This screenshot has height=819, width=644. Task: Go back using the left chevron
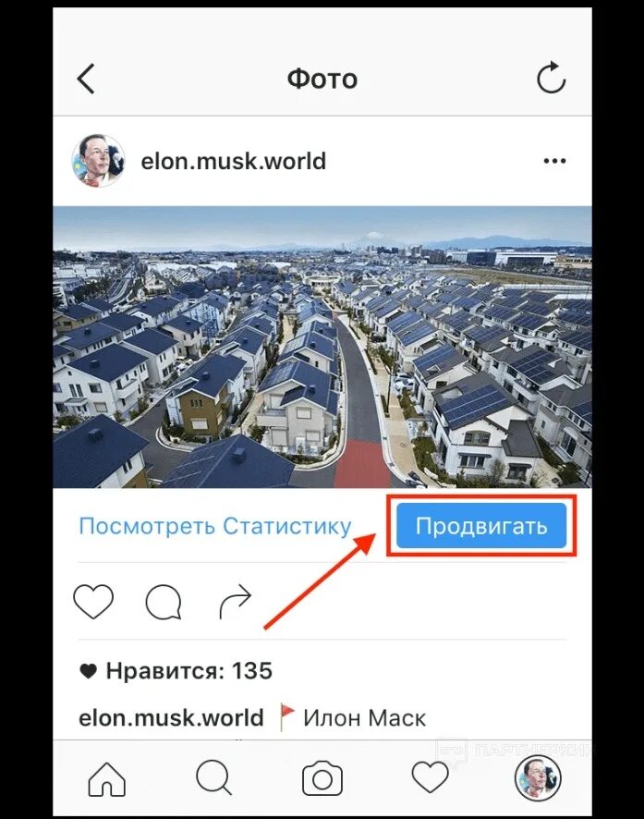[x=86, y=79]
